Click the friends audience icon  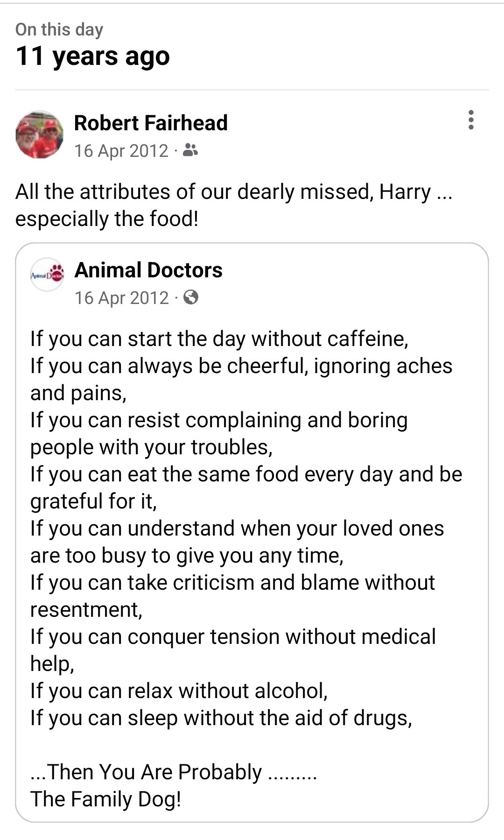click(190, 150)
